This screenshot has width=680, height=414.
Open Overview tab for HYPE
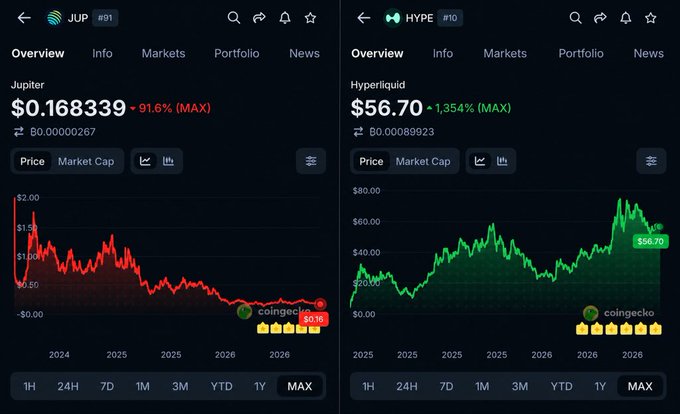(377, 53)
